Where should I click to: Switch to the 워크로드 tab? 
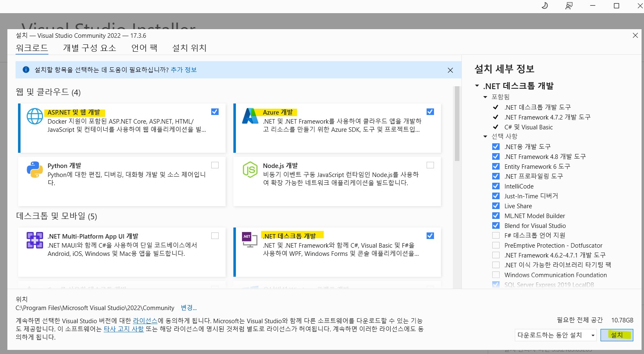pos(32,48)
